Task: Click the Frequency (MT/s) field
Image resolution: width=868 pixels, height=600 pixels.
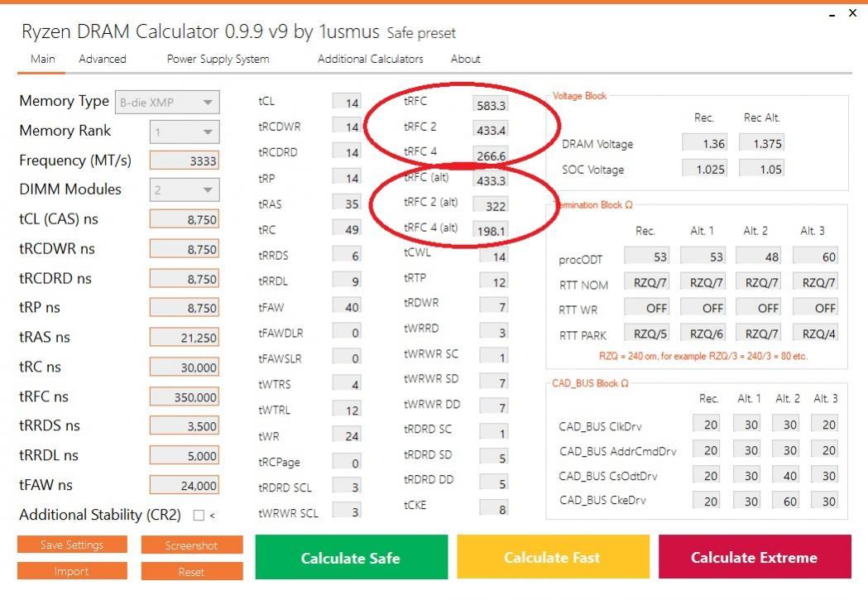Action: click(x=185, y=161)
